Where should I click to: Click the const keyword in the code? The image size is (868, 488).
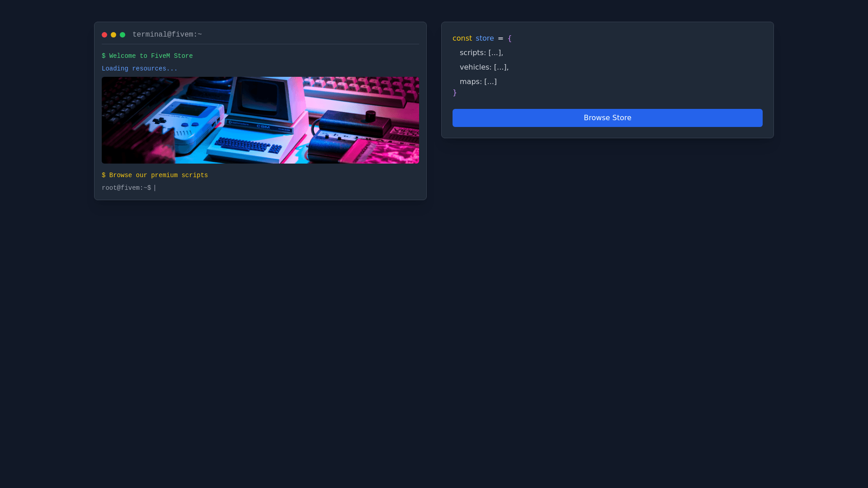click(462, 38)
